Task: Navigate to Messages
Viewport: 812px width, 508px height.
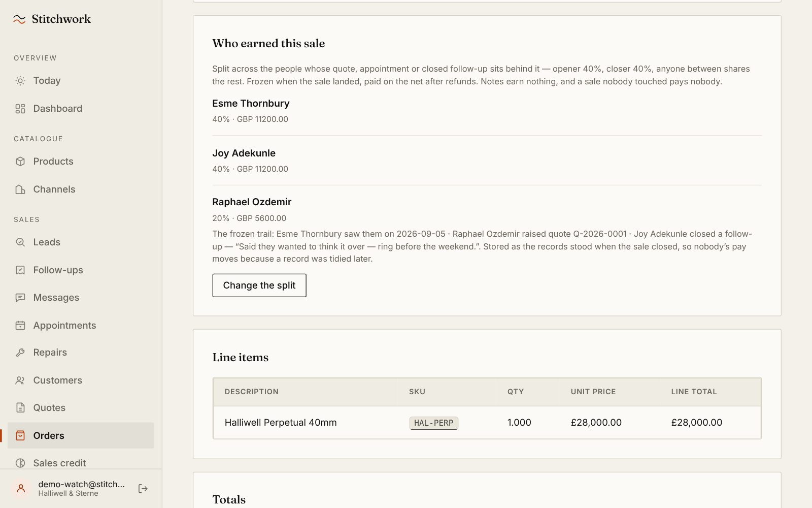Action: (x=81, y=298)
